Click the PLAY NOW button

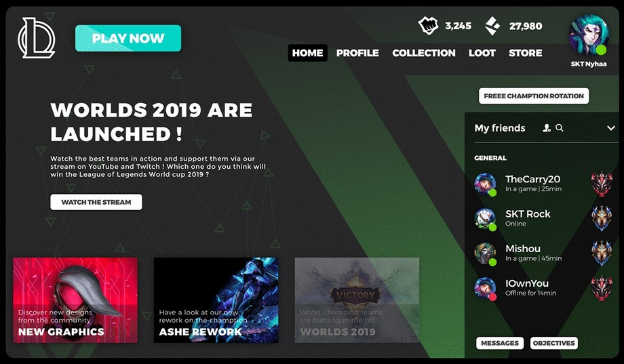click(128, 38)
